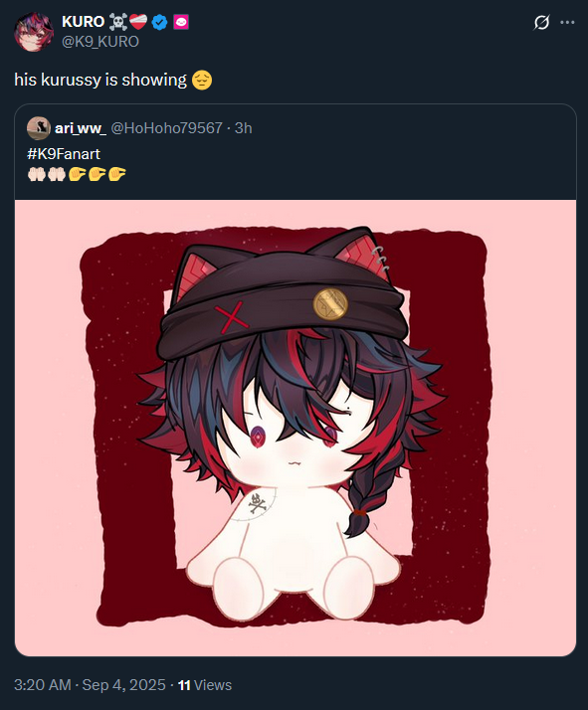Image resolution: width=588 pixels, height=710 pixels.
Task: Click the pink affiliate badge next to KURO
Action: point(181,22)
